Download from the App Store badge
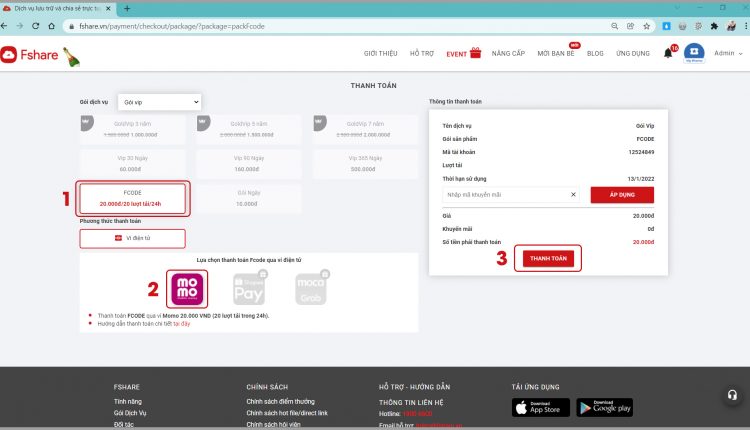Screen dimensions: 750x430 541,408
